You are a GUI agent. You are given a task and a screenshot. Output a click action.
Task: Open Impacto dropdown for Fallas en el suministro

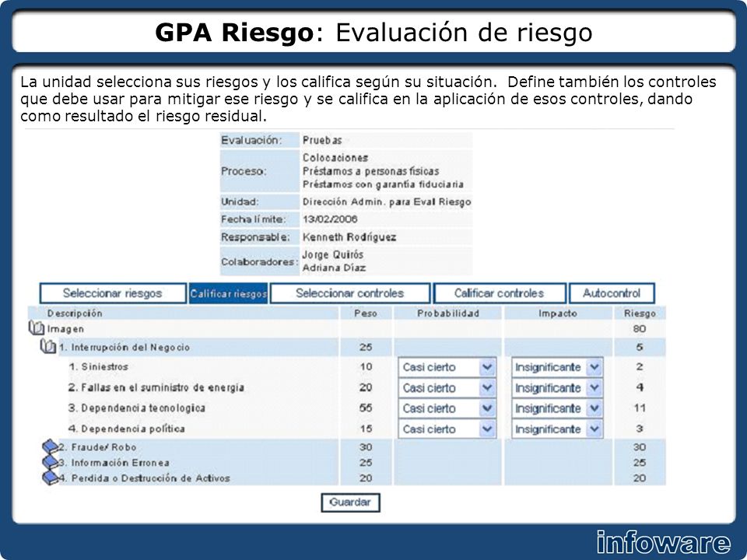(x=557, y=388)
